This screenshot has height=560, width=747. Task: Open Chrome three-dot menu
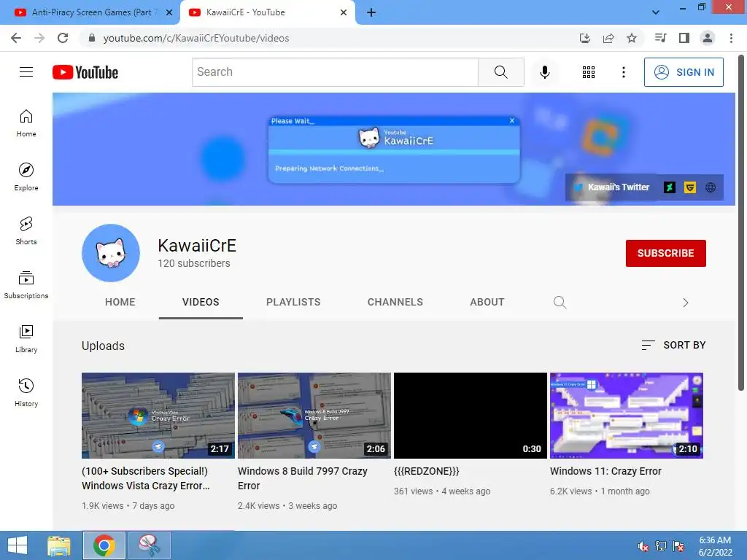pos(731,38)
